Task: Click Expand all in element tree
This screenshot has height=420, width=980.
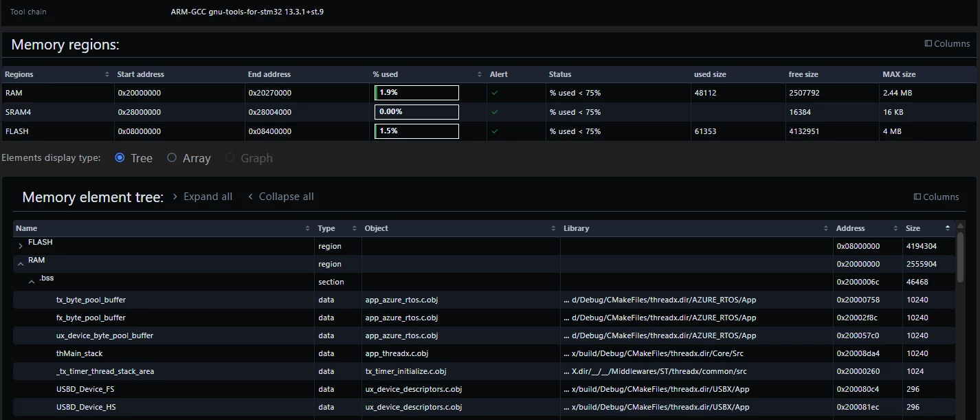Action: tap(202, 197)
